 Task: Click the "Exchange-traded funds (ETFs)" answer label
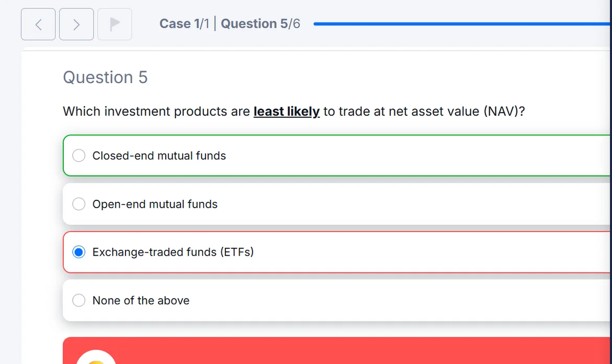point(173,252)
